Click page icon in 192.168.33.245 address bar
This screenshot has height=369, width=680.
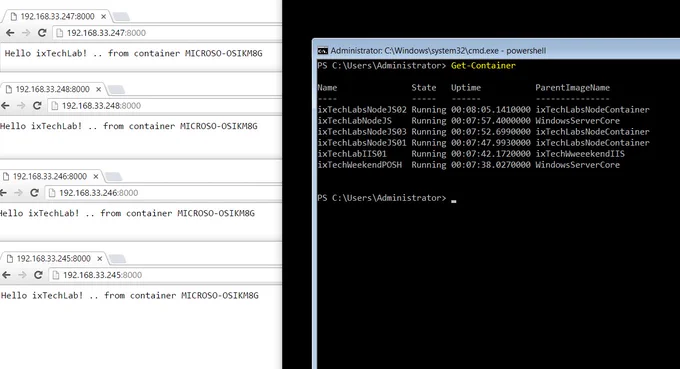point(56,275)
